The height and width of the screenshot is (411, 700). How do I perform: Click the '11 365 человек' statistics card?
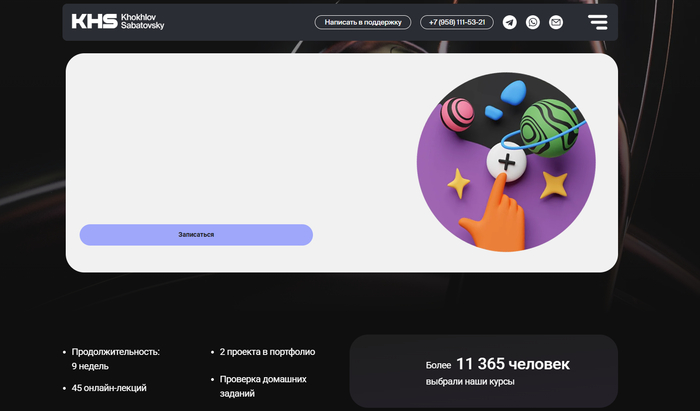[x=483, y=371]
